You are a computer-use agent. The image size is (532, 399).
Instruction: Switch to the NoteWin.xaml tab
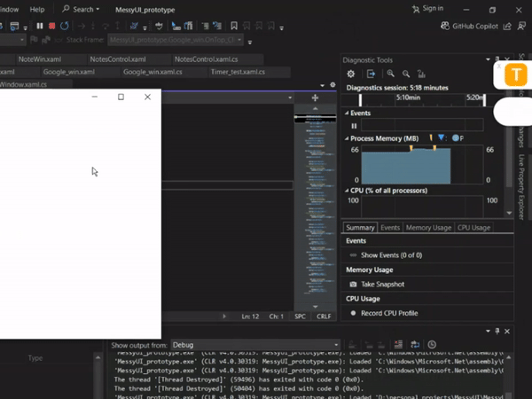[40, 59]
